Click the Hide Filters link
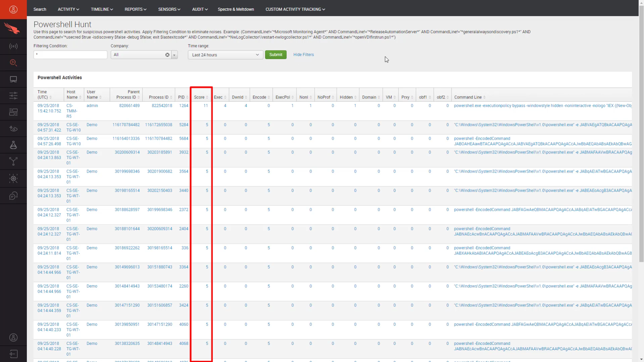This screenshot has height=362, width=644. pos(303,55)
